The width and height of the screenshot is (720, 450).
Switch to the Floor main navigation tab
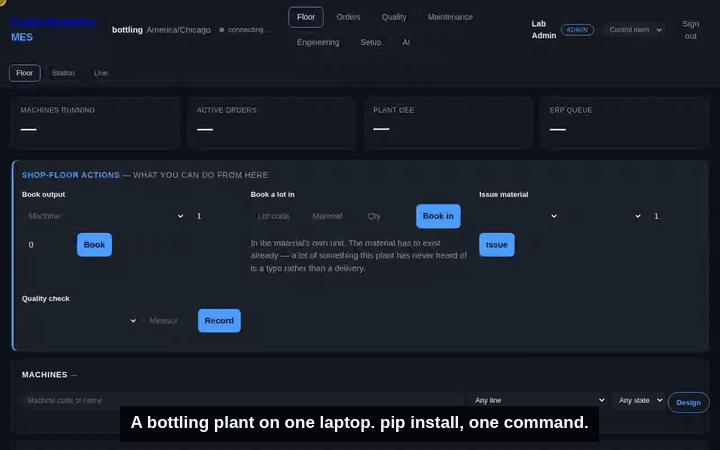coord(306,17)
